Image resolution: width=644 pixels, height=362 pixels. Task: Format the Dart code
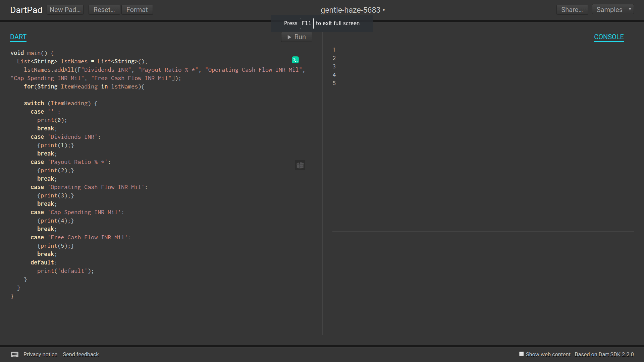click(x=137, y=10)
